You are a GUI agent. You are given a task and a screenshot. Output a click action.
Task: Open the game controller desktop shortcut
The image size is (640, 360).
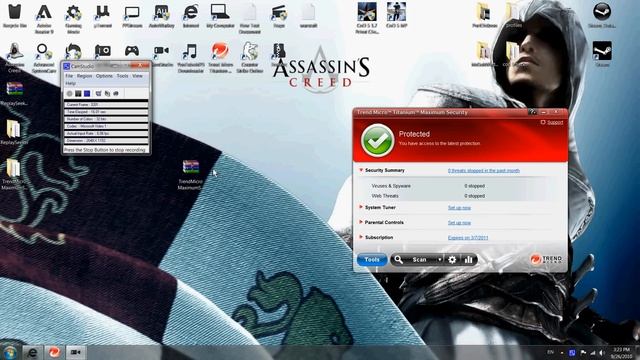coord(132,52)
